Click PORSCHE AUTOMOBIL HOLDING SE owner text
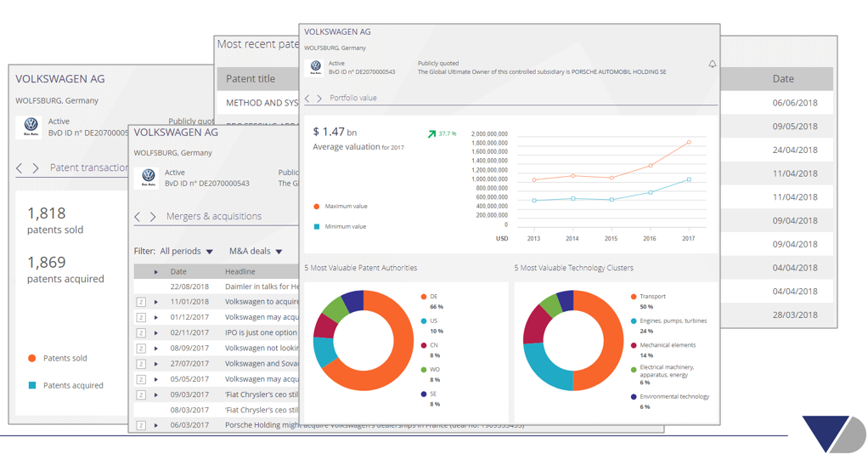 [x=618, y=72]
